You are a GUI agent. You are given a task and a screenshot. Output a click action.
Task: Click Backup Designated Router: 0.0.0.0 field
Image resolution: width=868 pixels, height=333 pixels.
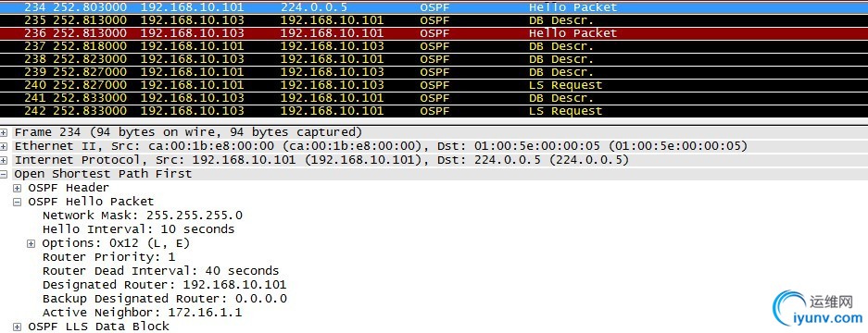click(x=164, y=299)
